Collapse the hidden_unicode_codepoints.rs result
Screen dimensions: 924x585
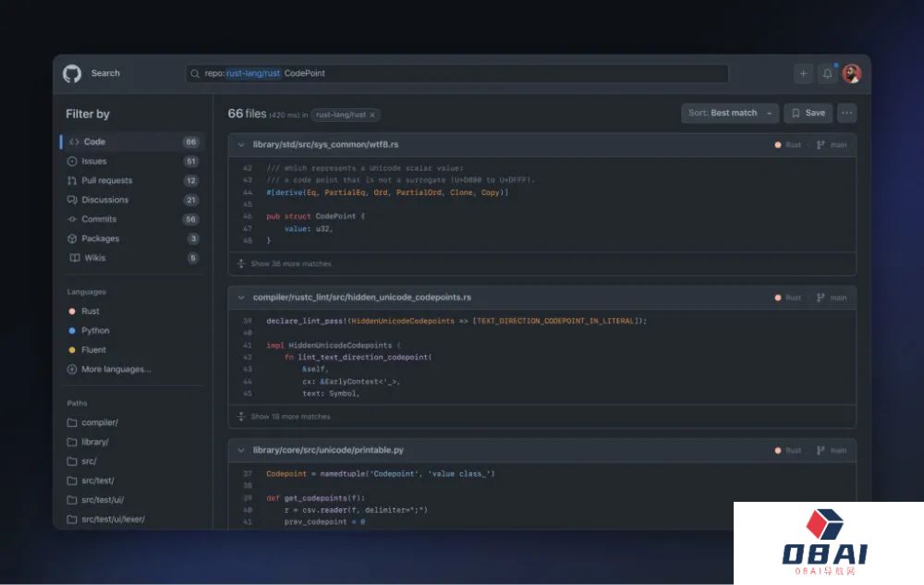(x=241, y=298)
